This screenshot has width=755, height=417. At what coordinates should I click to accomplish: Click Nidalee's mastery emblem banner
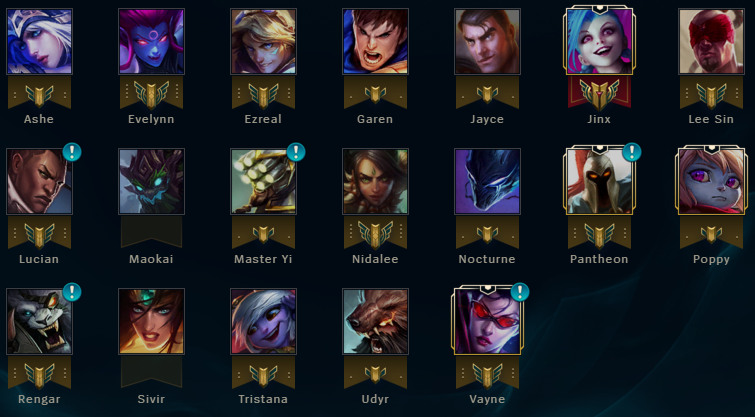point(375,234)
